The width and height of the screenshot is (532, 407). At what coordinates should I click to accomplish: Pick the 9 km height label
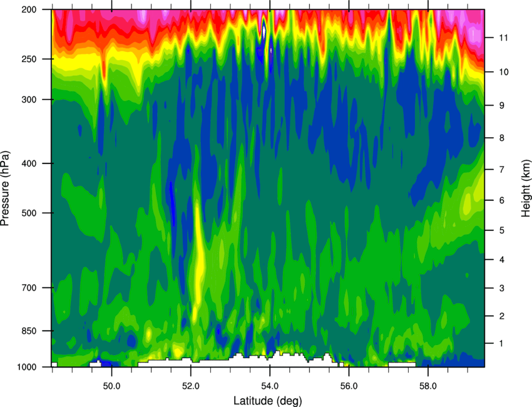(502, 105)
